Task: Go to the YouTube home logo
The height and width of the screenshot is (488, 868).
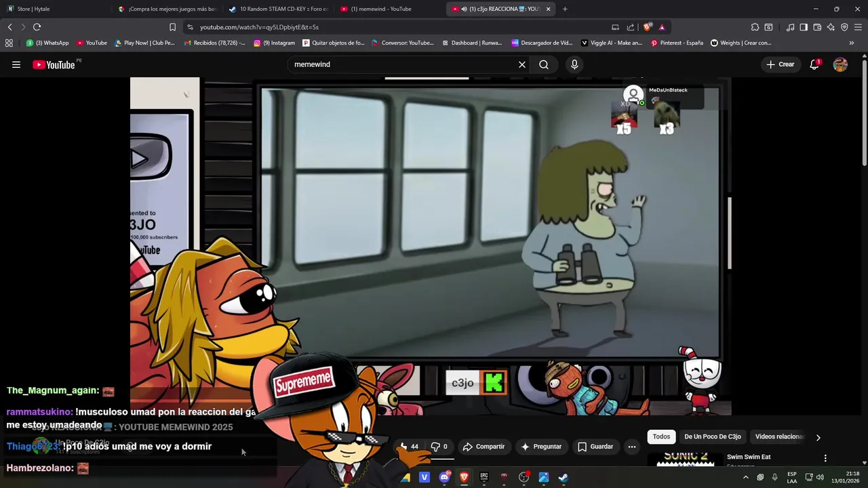Action: click(54, 64)
